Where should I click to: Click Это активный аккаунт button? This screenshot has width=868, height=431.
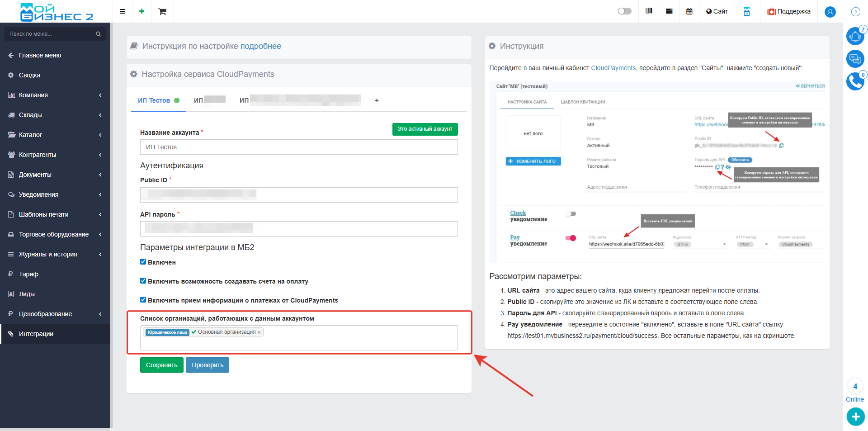425,129
